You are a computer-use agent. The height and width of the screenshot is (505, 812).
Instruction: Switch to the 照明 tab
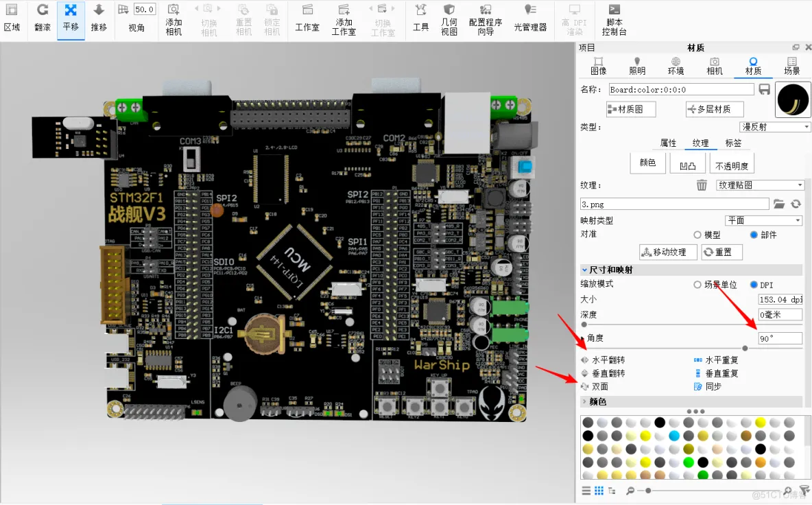[x=637, y=67]
